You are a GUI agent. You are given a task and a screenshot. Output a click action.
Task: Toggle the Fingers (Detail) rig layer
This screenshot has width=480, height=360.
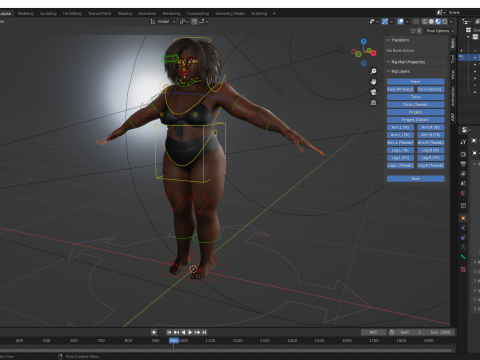415,120
